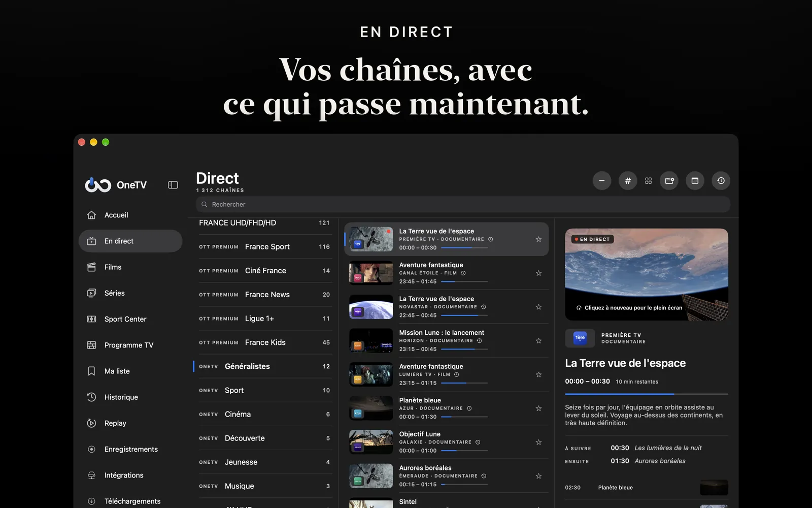Open the folder settings icon
Viewport: 812px width, 508px height.
(x=669, y=181)
